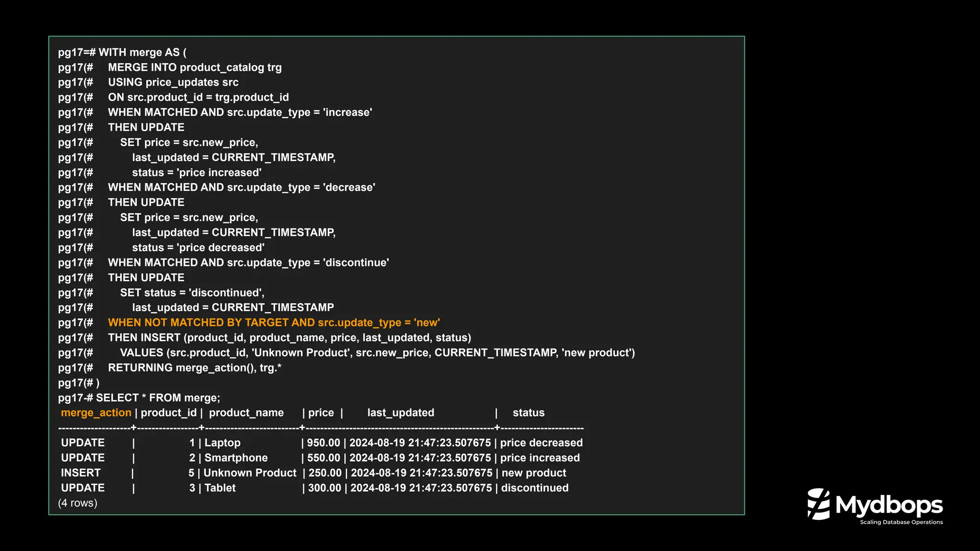980x551 pixels.
Task: Click 'Smartphone' in the result rows
Action: [236, 458]
